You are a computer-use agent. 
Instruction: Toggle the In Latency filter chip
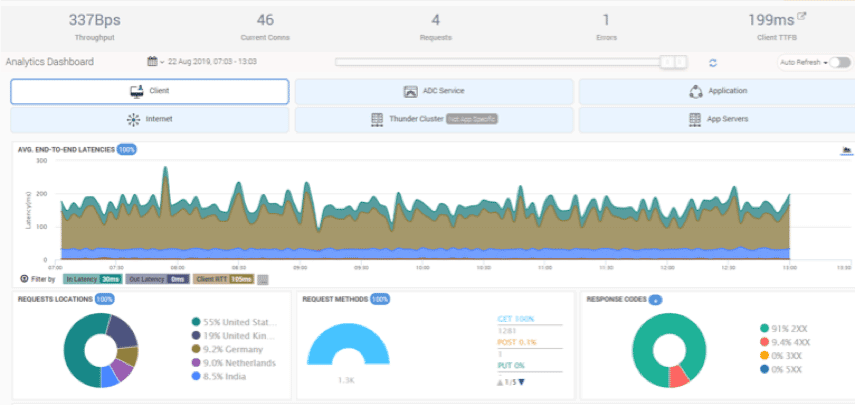[x=93, y=279]
